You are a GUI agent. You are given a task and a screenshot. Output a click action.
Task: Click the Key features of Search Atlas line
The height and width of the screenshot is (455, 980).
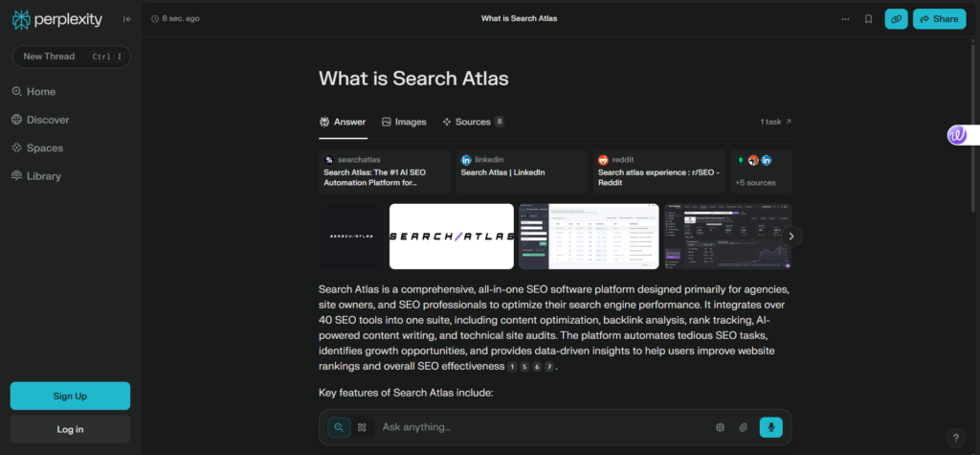(x=406, y=394)
